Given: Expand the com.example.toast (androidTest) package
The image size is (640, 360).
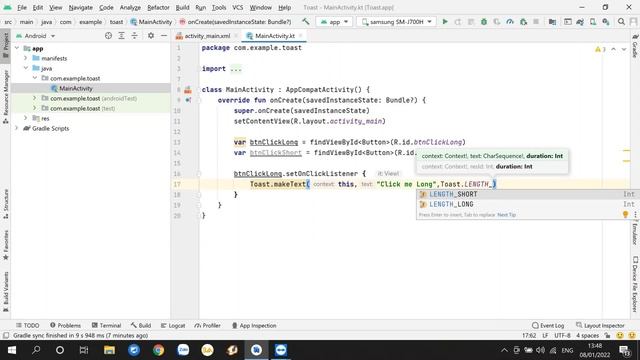Looking at the screenshot, I should click(35, 98).
